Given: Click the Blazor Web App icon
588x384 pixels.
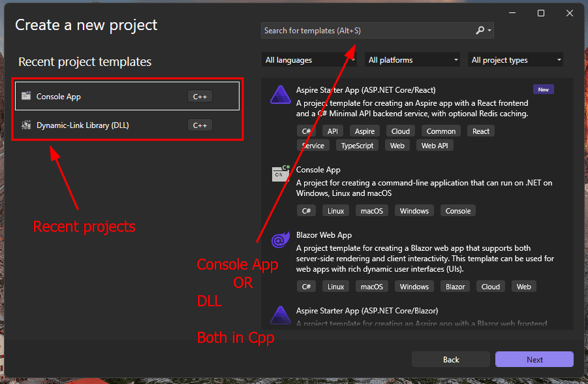Looking at the screenshot, I should (280, 240).
